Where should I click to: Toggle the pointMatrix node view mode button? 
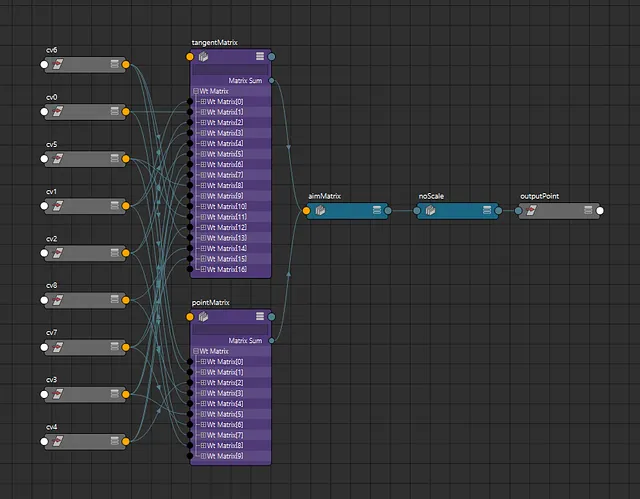coord(259,316)
